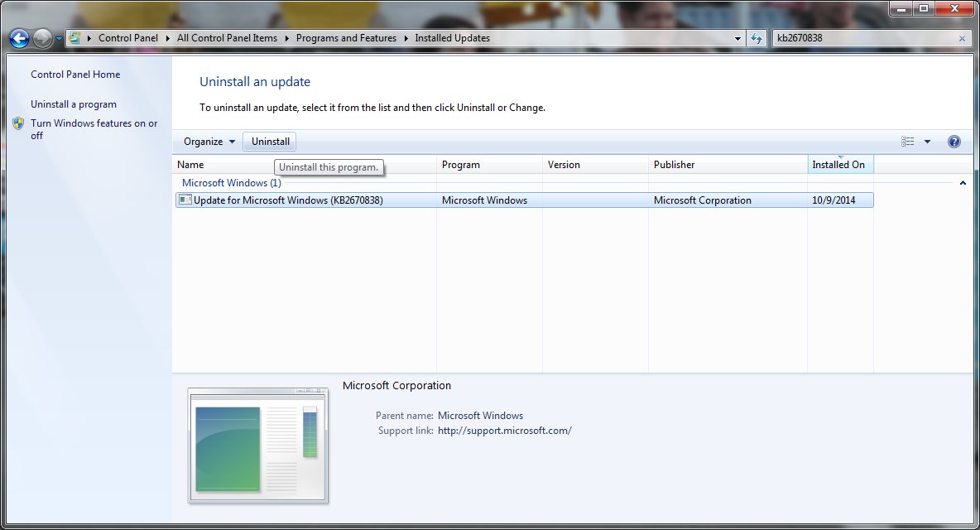Sort by the Version column header
This screenshot has width=980, height=530.
[596, 165]
